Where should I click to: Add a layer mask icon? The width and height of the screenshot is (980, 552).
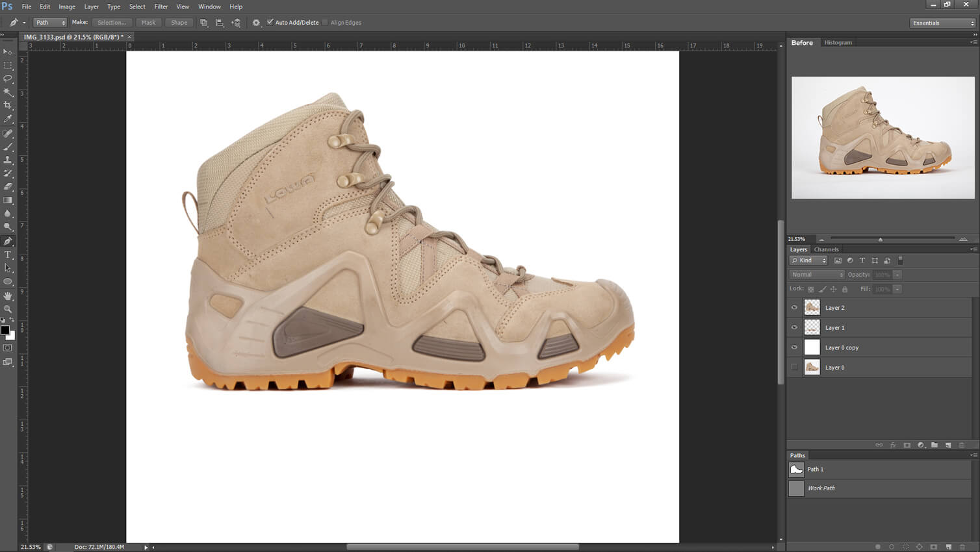907,445
